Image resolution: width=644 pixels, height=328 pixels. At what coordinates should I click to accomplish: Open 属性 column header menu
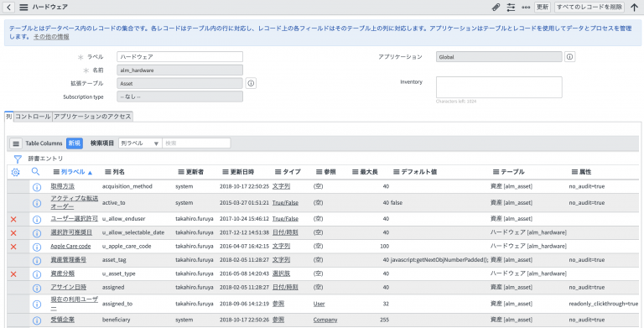coord(574,172)
